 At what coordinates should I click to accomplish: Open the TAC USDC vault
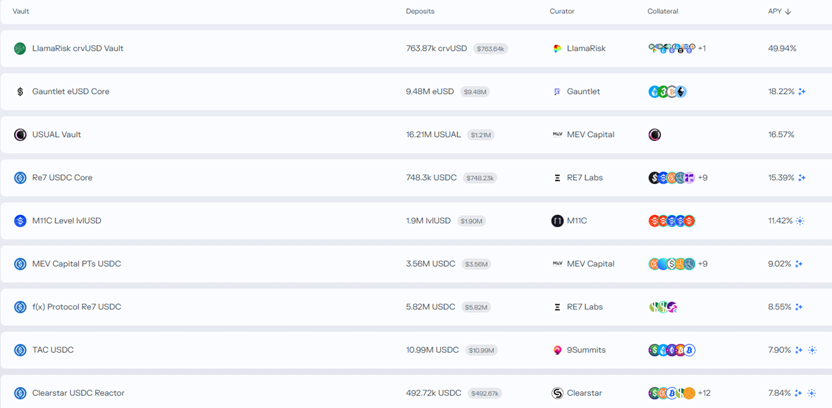point(53,350)
